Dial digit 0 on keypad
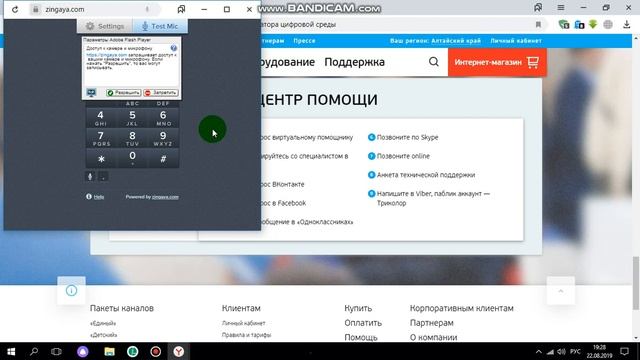Viewport: 640px width, 360px height. pos(132,159)
